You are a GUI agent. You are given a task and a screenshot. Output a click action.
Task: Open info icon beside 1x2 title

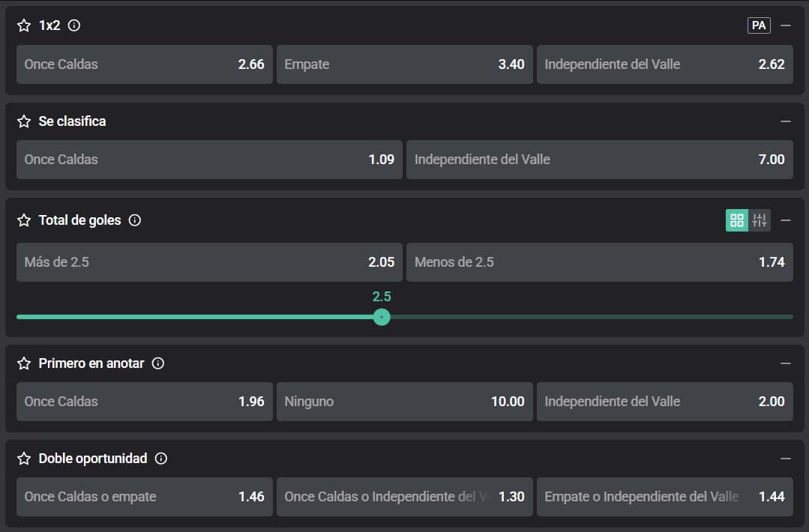pyautogui.click(x=74, y=25)
